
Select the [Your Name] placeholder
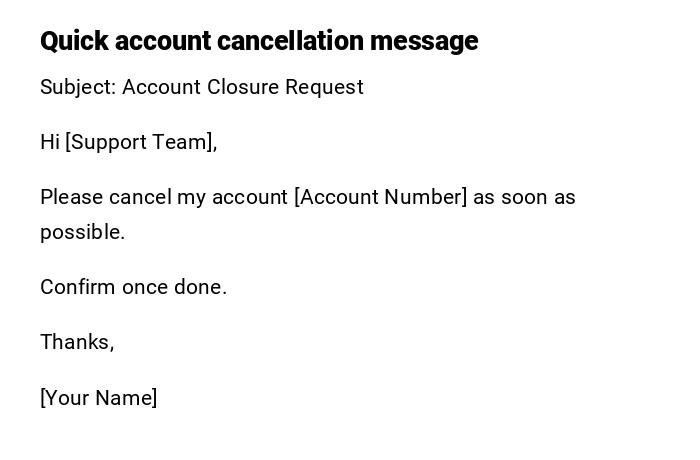[x=99, y=398]
